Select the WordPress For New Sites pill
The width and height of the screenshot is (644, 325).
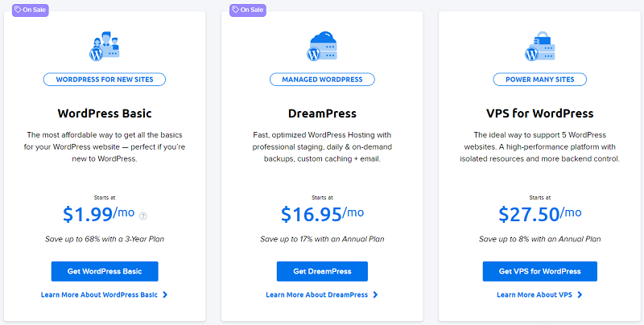(105, 79)
